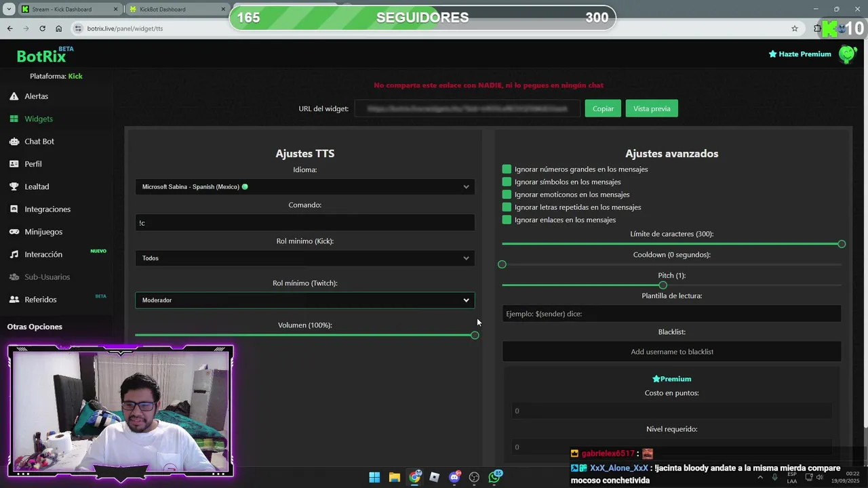The width and height of the screenshot is (868, 488).
Task: Click the browser forward arrow
Action: [x=26, y=28]
